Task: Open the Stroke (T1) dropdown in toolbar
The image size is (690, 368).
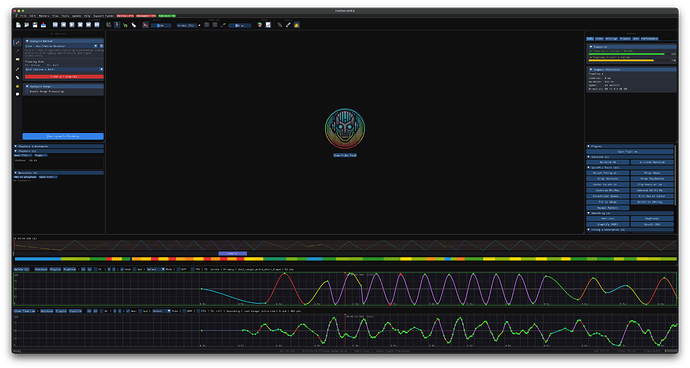Action: (x=189, y=26)
